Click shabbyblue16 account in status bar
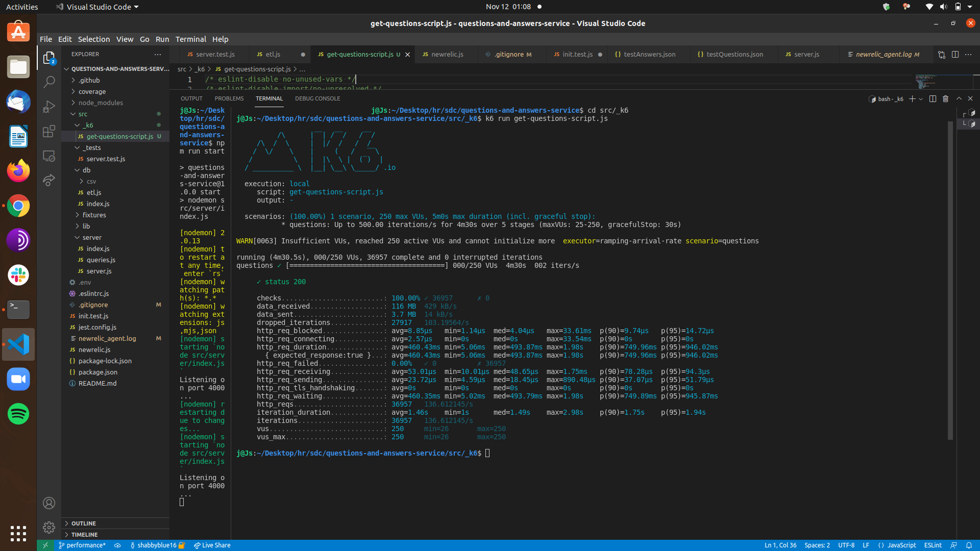The height and width of the screenshot is (551, 980). coord(157,545)
